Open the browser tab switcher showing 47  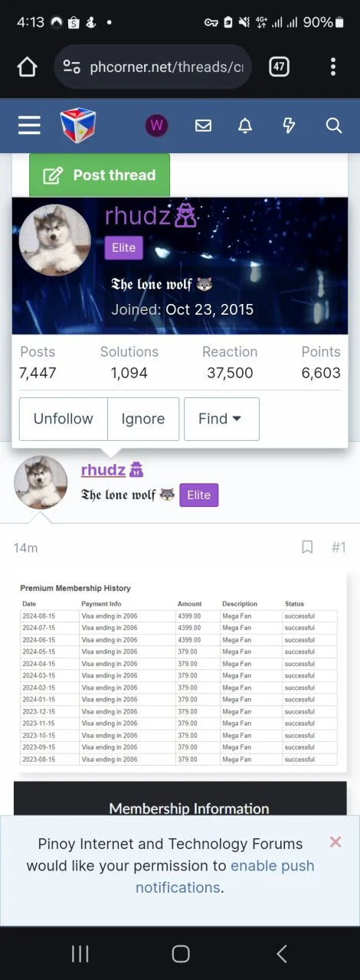(x=279, y=67)
